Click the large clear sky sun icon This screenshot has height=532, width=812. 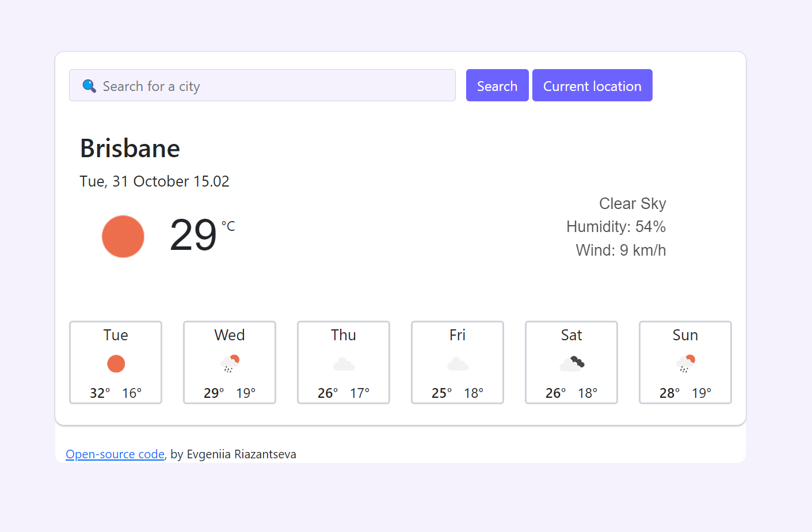click(123, 236)
